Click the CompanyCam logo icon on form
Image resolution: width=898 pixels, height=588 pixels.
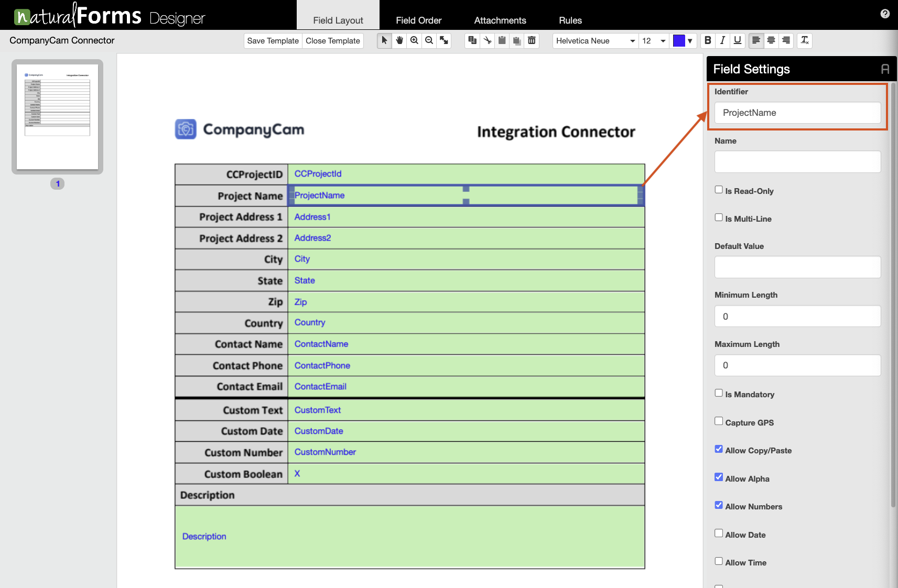(x=186, y=129)
